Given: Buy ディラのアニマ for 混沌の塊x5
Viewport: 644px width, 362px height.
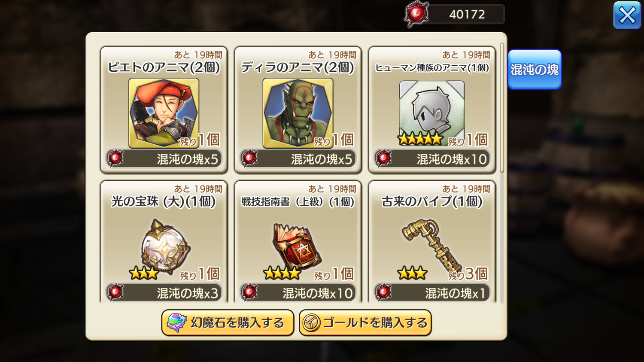Looking at the screenshot, I should coord(298,159).
